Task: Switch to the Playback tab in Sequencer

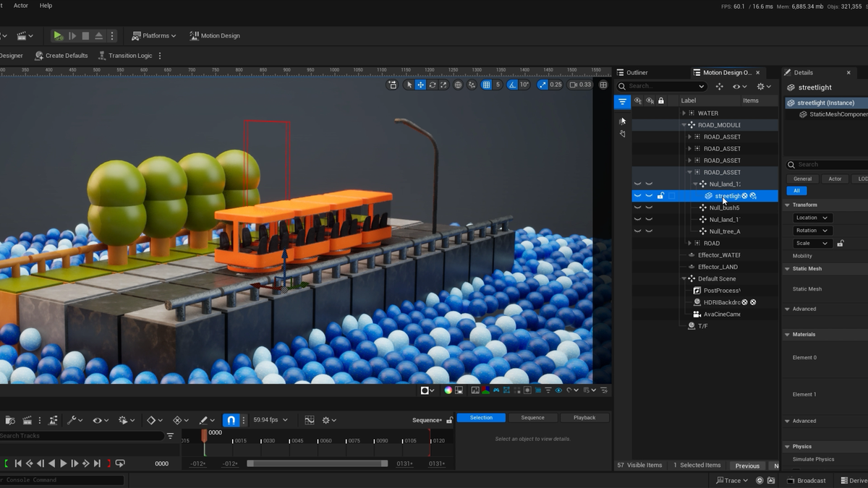Action: click(x=585, y=417)
